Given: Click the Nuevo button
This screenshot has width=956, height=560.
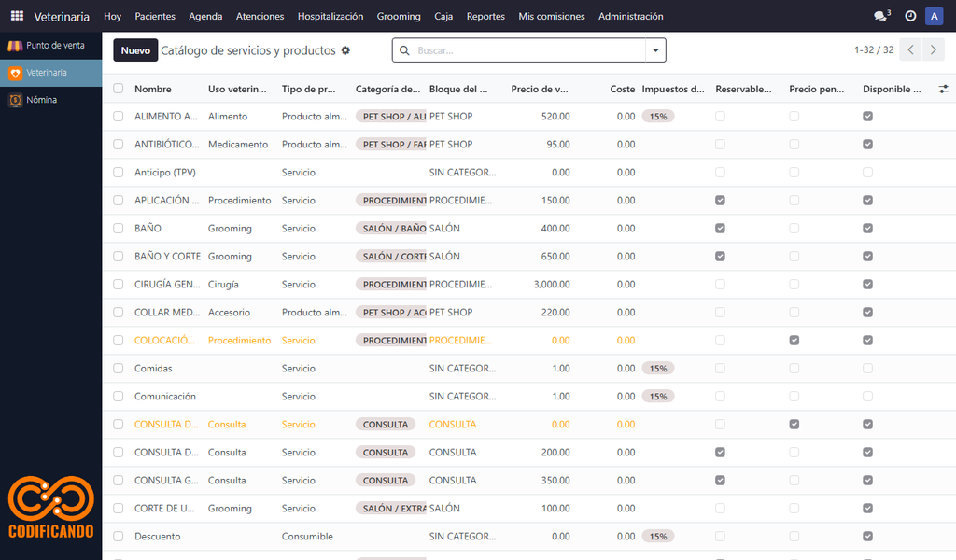Looking at the screenshot, I should tap(135, 50).
